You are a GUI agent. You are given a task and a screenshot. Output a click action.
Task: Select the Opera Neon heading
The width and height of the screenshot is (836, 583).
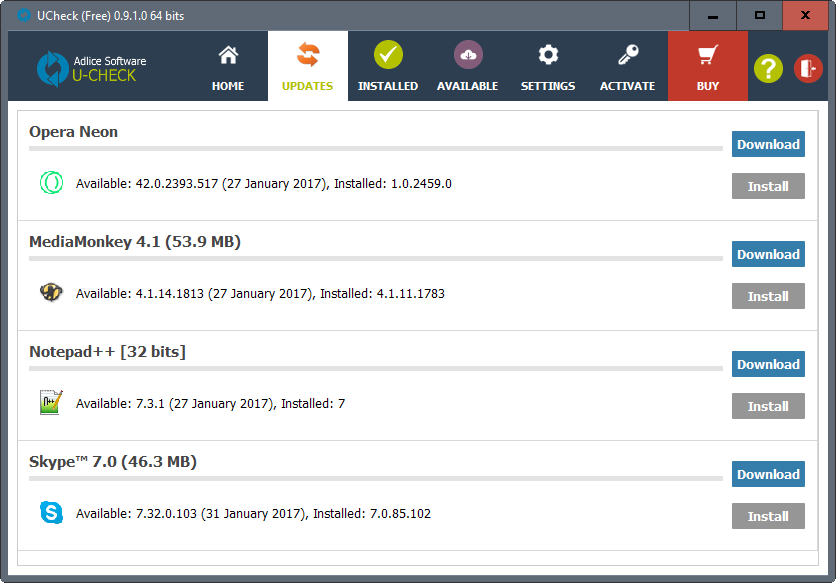[x=74, y=132]
